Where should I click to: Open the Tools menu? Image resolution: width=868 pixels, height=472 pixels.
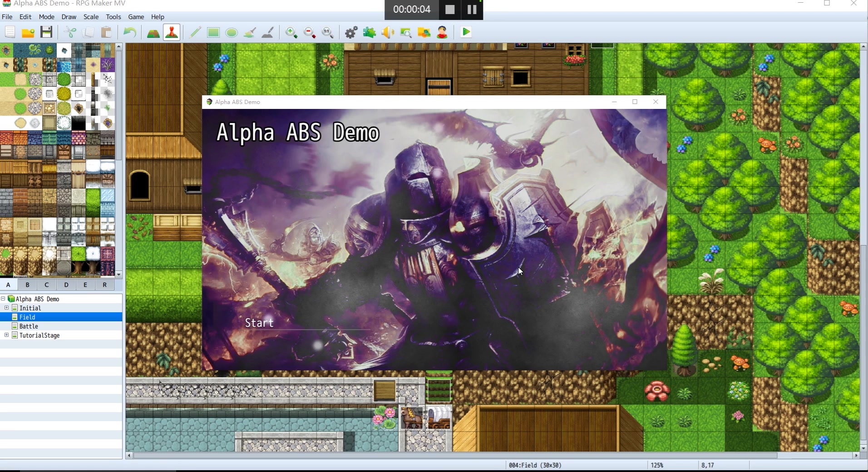[113, 17]
